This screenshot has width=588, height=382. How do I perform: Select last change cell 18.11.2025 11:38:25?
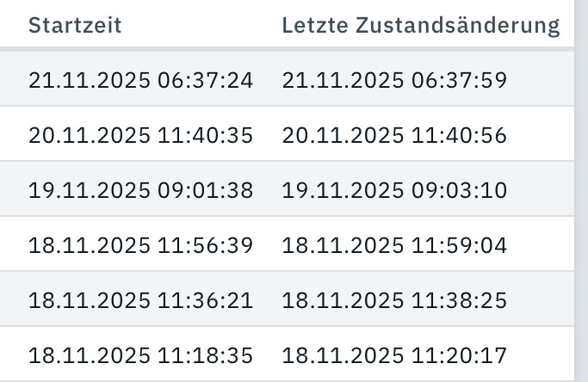(x=393, y=300)
